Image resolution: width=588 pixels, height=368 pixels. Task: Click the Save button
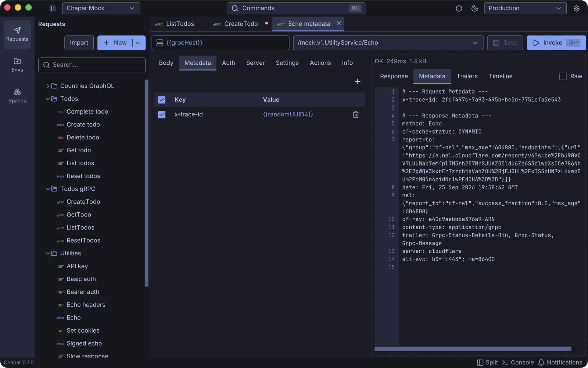[x=505, y=43]
